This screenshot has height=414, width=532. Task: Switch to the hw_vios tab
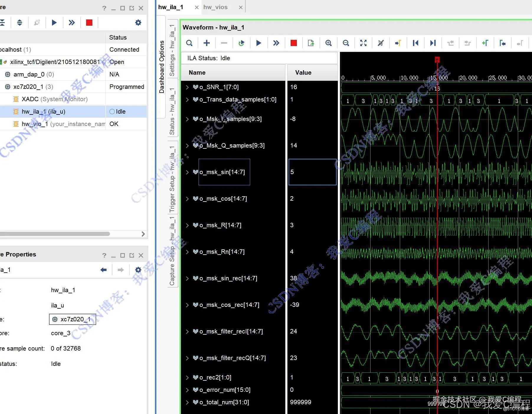[x=215, y=7]
